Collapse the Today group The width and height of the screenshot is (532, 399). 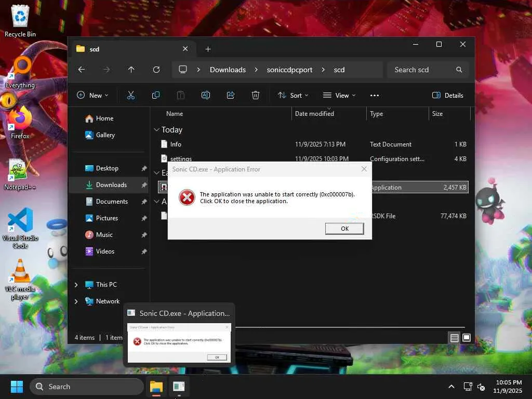click(x=156, y=129)
